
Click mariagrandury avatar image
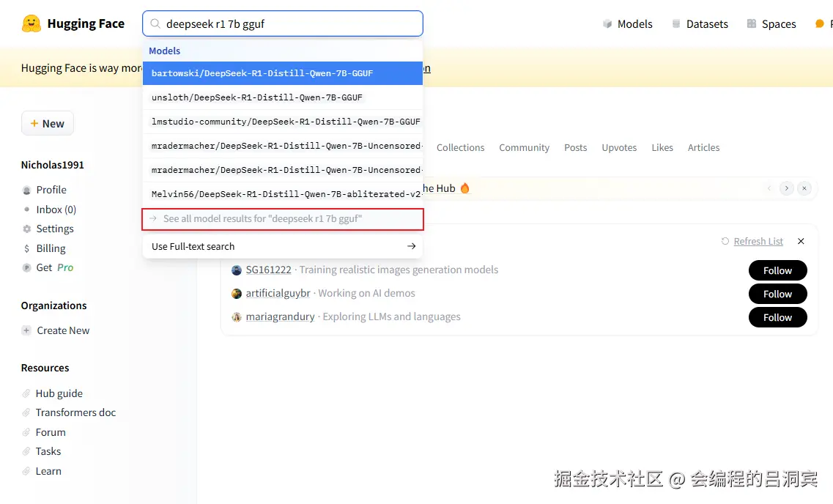point(237,317)
